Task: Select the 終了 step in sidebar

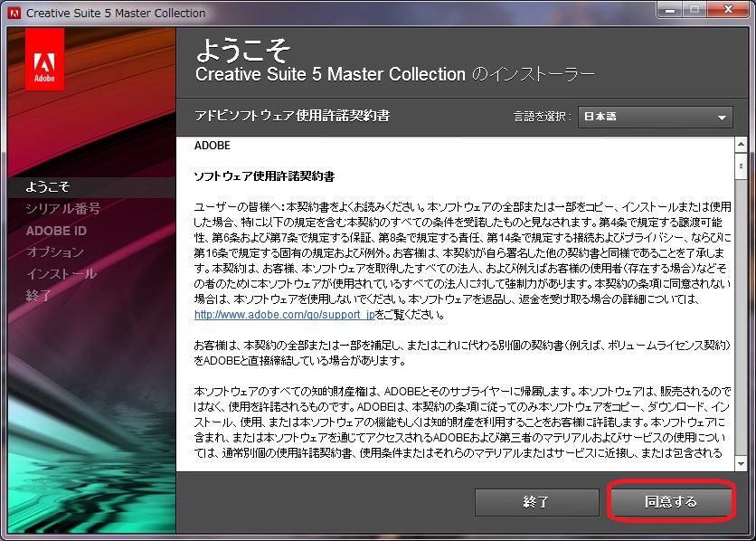Action: 38,296
